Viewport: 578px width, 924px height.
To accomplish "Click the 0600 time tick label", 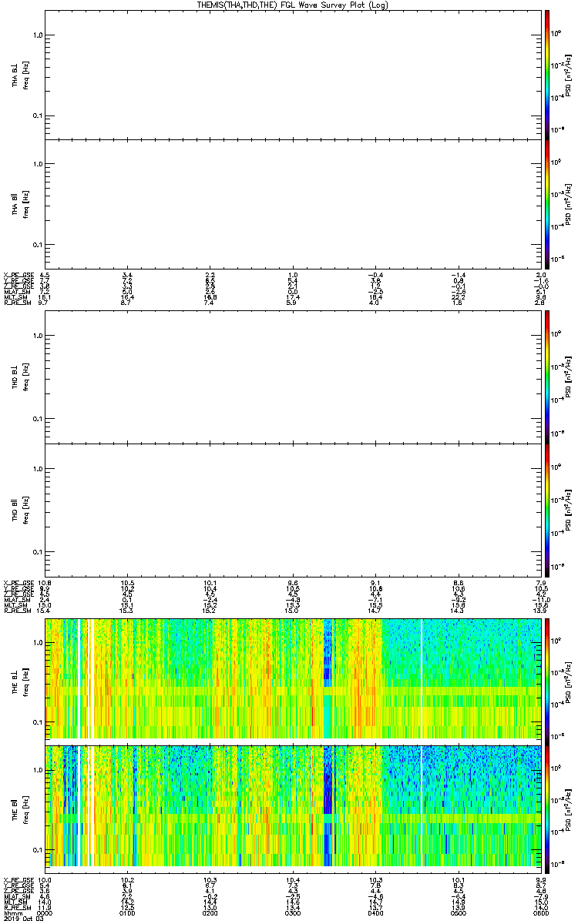I will 540,913.
